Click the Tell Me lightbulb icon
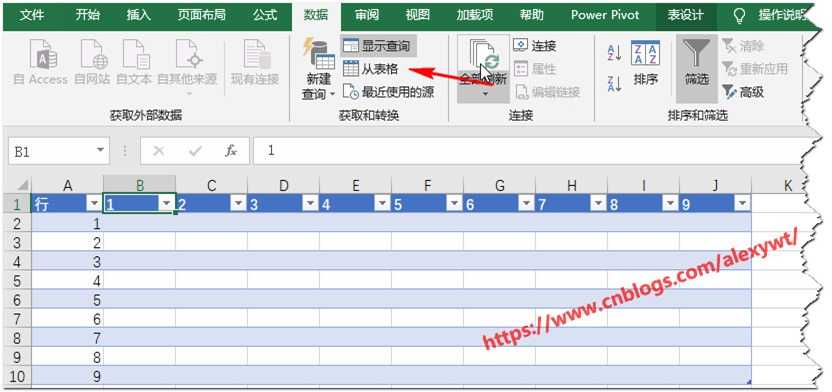The image size is (832, 392). pos(739,15)
